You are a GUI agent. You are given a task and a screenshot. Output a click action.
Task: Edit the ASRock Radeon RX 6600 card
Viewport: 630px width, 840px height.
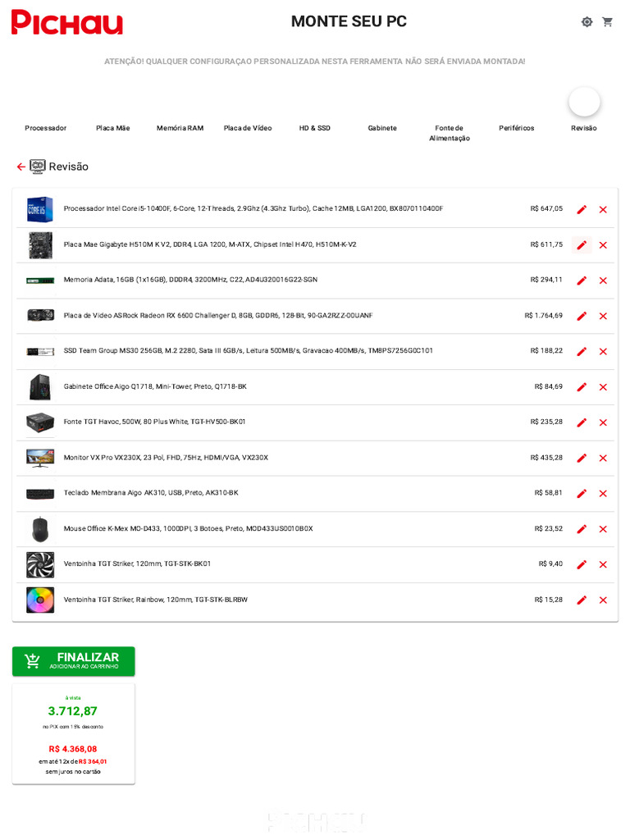coord(582,316)
